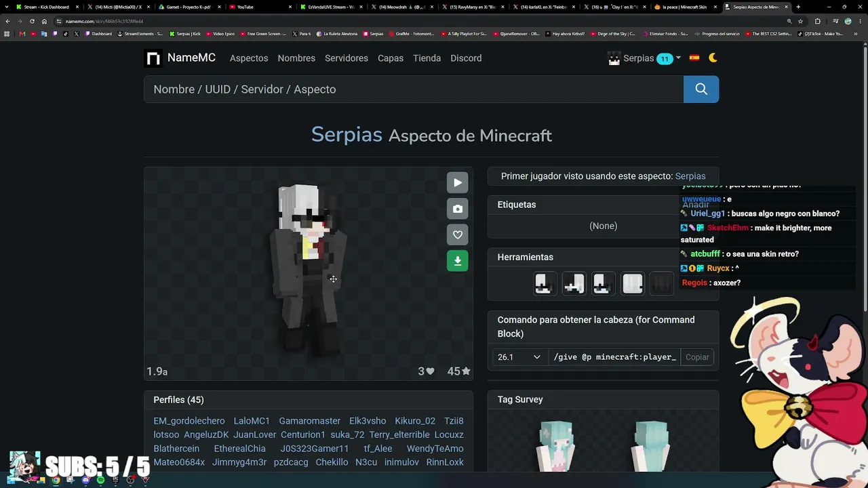Click the Nombre / UUID / Servidor search field
868x488 pixels.
click(414, 89)
